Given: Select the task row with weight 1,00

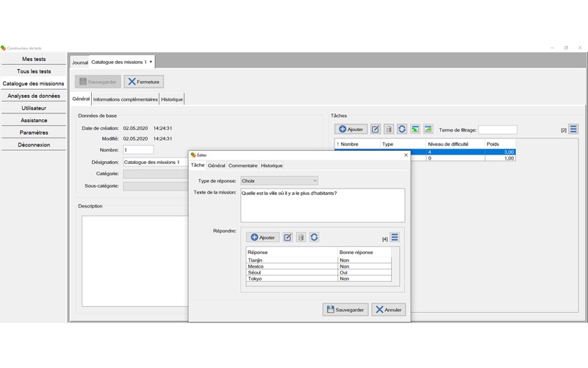Looking at the screenshot, I should [463, 158].
